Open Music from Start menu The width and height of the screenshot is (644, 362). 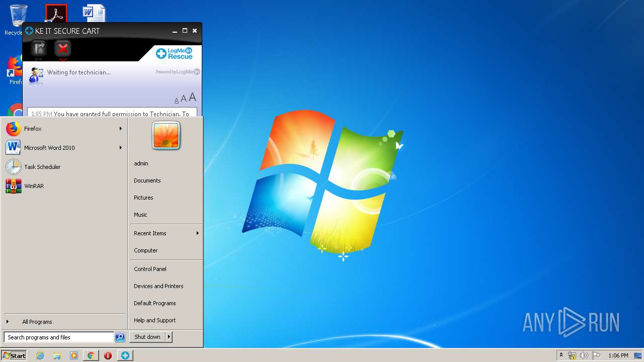(166, 215)
